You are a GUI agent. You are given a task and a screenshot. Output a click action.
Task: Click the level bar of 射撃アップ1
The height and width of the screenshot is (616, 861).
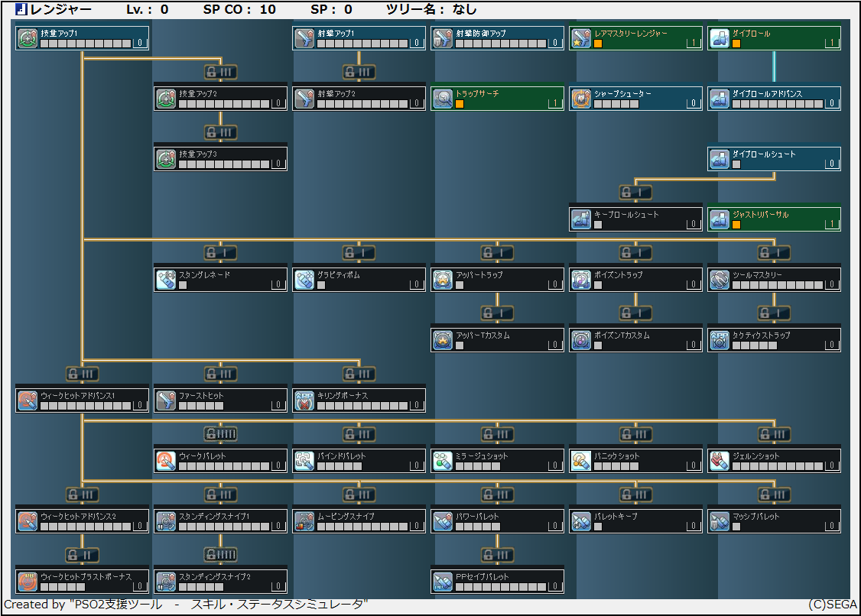(x=362, y=44)
